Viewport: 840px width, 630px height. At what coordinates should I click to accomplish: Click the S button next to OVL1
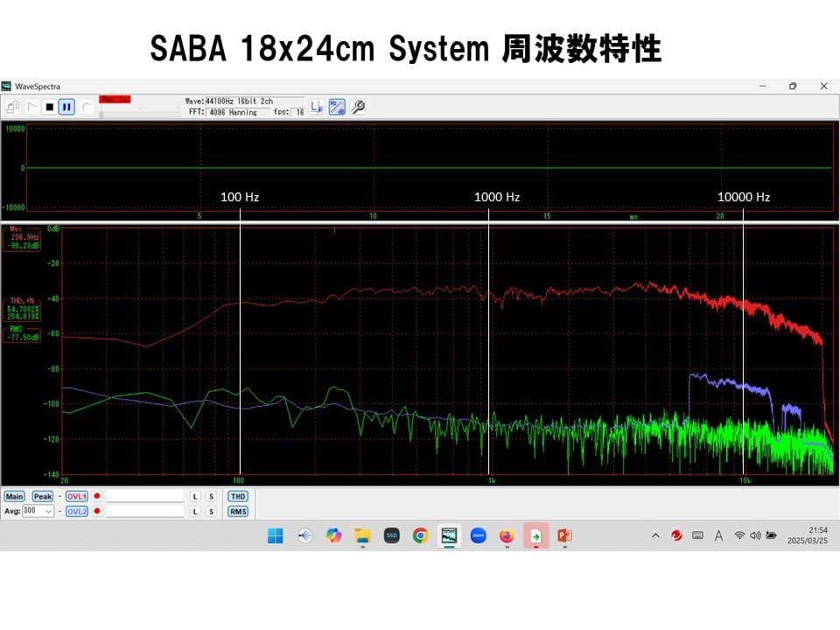[x=211, y=496]
